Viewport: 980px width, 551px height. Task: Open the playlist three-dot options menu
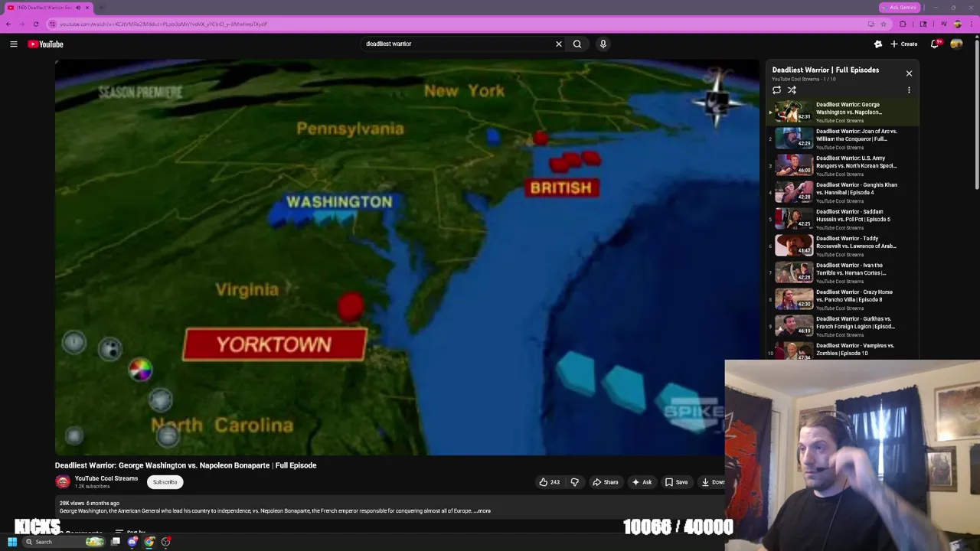(x=909, y=90)
